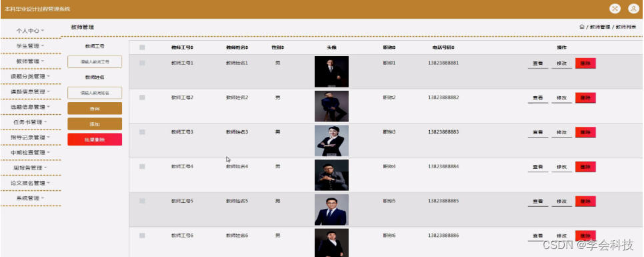Viewport: 644px width, 257px height.
Task: Click 删除 for 教师工号2 row
Action: [586, 98]
